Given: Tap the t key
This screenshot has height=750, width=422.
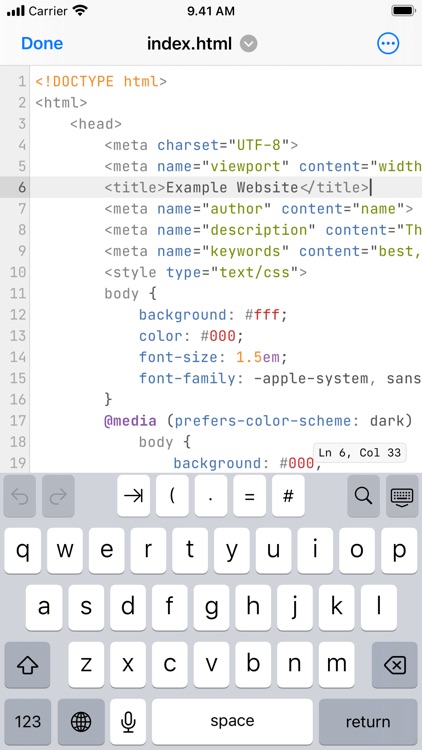Looking at the screenshot, I should [x=190, y=551].
